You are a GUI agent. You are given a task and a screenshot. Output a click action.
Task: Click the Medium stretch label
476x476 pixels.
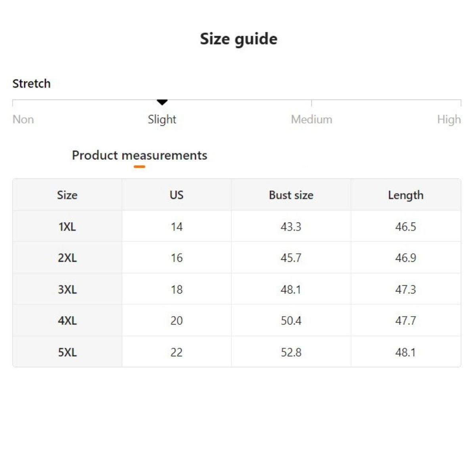coord(311,119)
